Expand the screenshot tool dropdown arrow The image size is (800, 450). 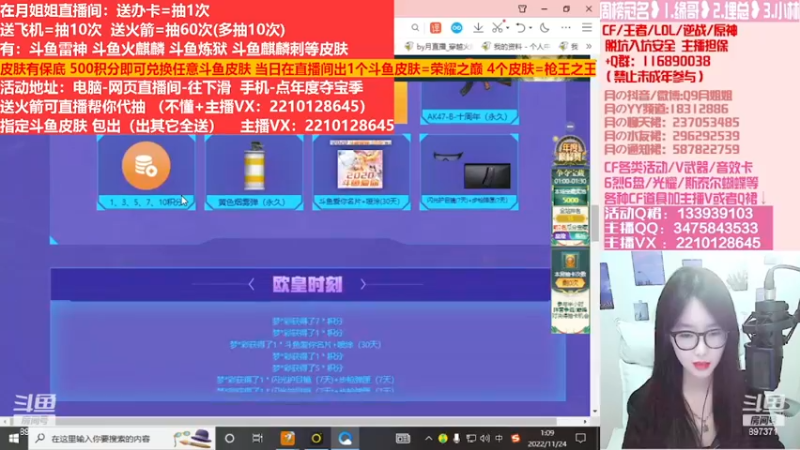[508, 28]
